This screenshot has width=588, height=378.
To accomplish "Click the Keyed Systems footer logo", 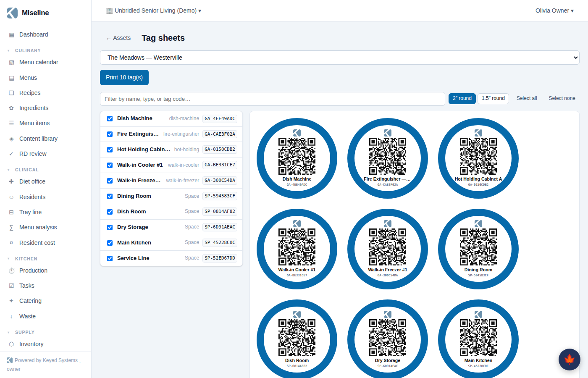I will click(10, 360).
